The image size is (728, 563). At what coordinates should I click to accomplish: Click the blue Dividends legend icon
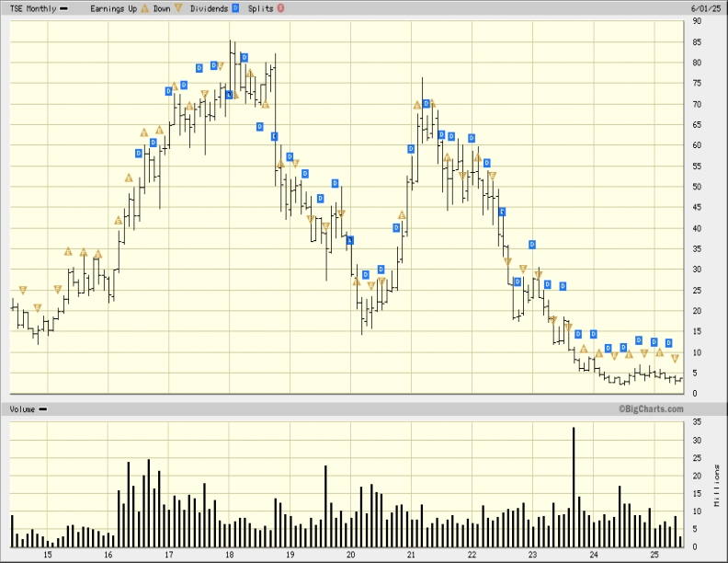(x=235, y=7)
